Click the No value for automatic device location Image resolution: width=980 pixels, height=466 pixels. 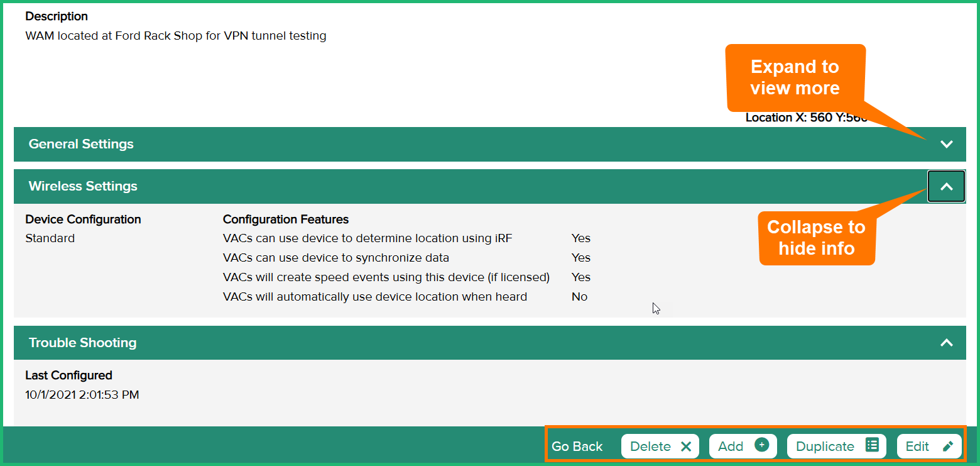click(579, 297)
